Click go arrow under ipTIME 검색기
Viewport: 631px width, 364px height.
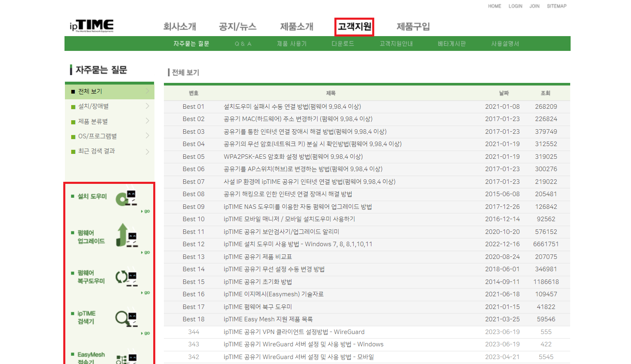145,333
